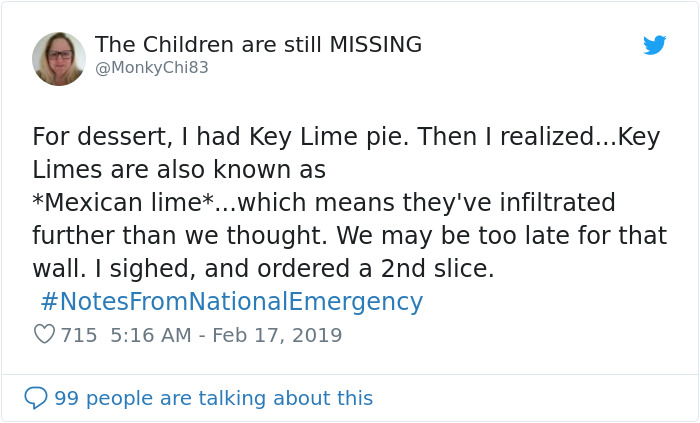This screenshot has height=423, width=700.
Task: Open the 5:16 AM timestamp
Action: (148, 335)
